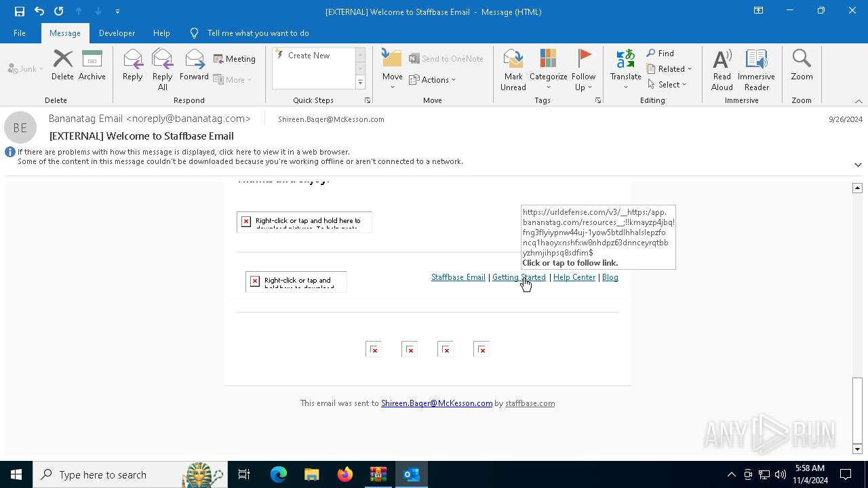Viewport: 868px width, 488px height.
Task: Open the Tags dialog launcher
Action: 598,100
